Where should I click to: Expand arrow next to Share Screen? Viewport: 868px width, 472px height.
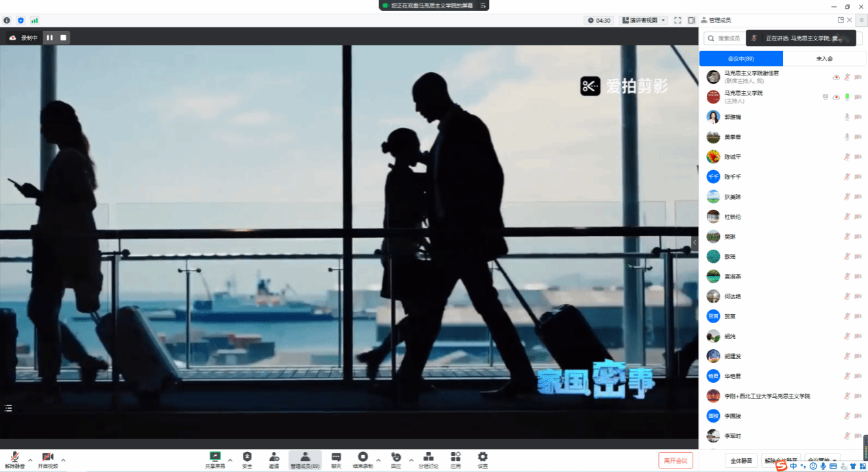(230, 460)
